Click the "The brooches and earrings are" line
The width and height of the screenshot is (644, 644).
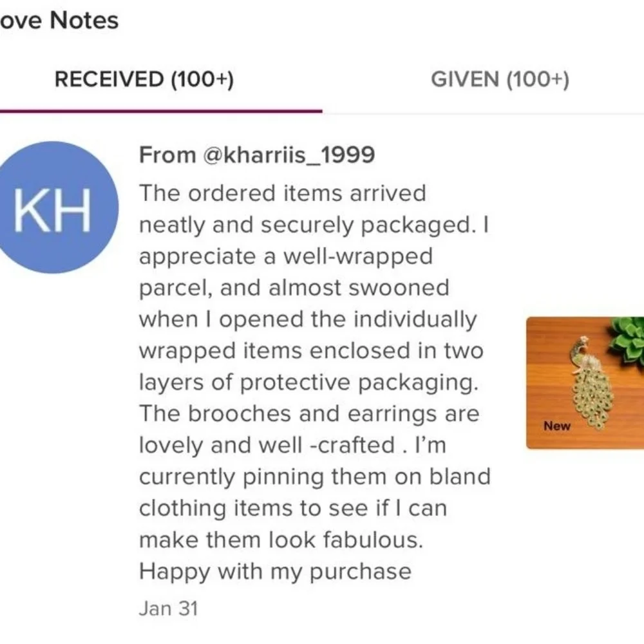(309, 413)
